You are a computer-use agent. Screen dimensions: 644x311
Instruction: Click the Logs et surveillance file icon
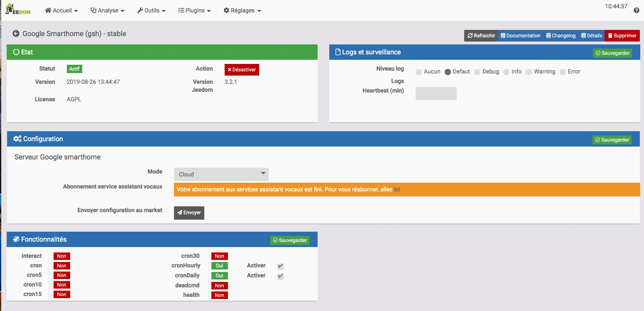(338, 52)
